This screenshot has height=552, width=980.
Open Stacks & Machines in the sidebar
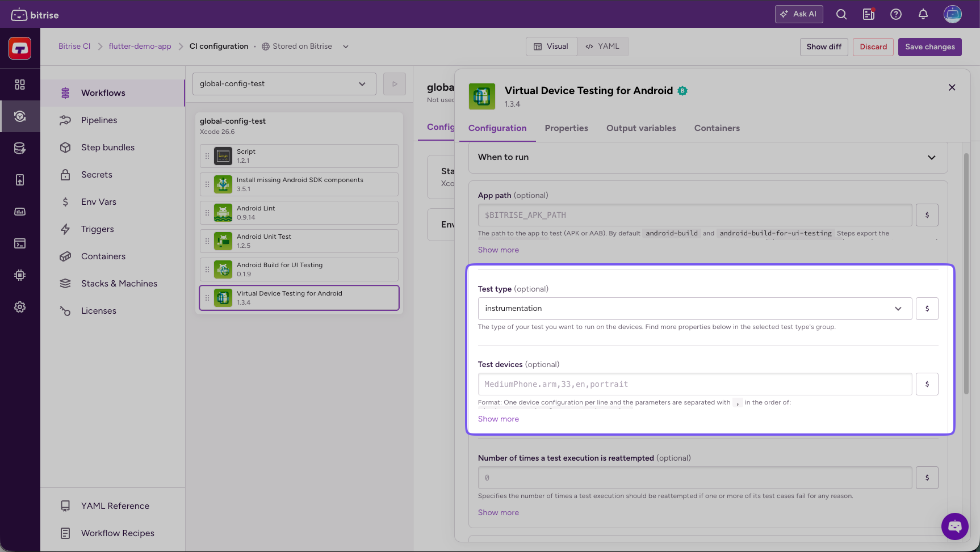[112, 284]
